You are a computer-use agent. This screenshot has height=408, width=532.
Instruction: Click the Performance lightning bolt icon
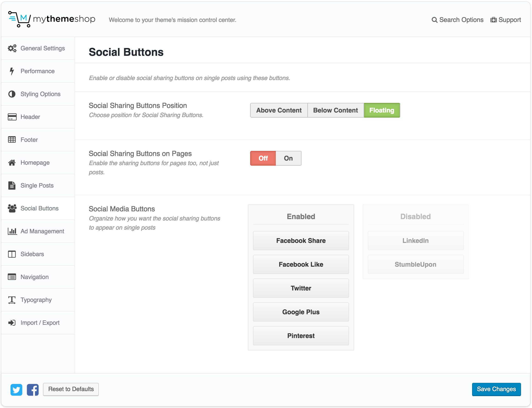[12, 71]
